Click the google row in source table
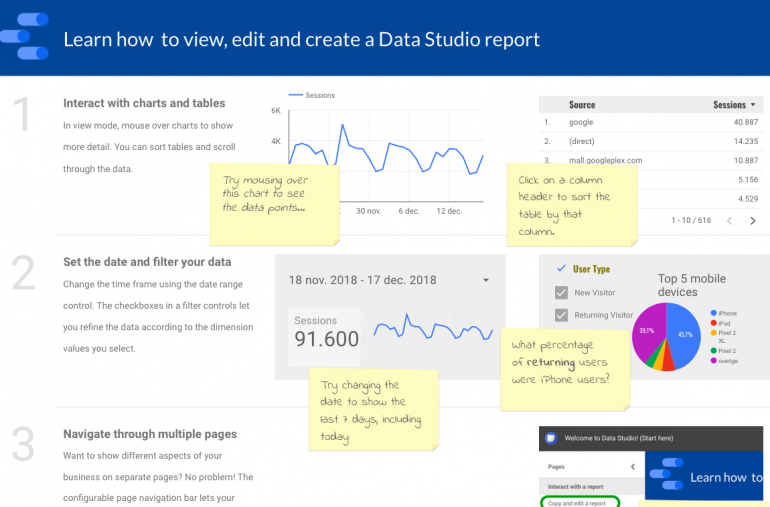 [651, 122]
